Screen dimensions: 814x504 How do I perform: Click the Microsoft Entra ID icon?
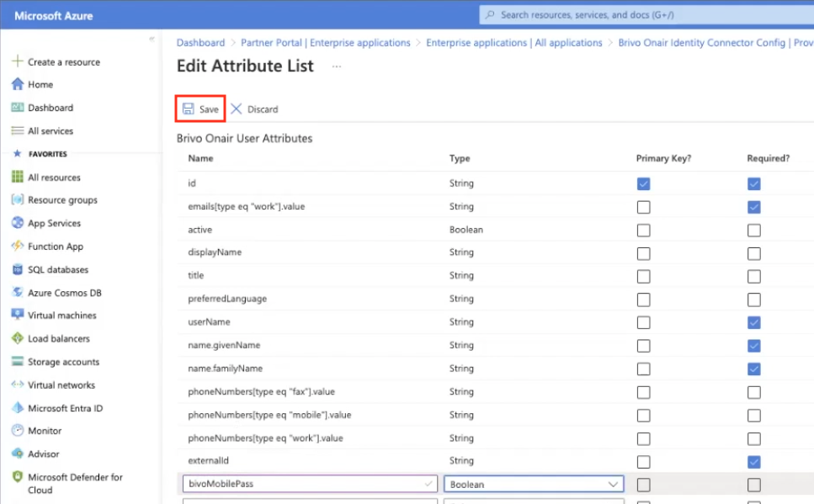point(18,407)
